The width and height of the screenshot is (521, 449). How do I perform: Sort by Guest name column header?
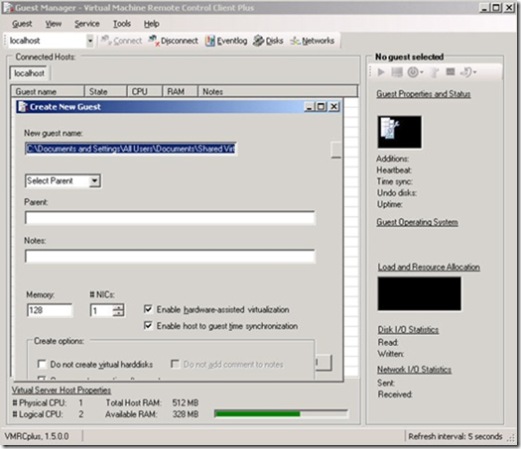pyautogui.click(x=48, y=91)
